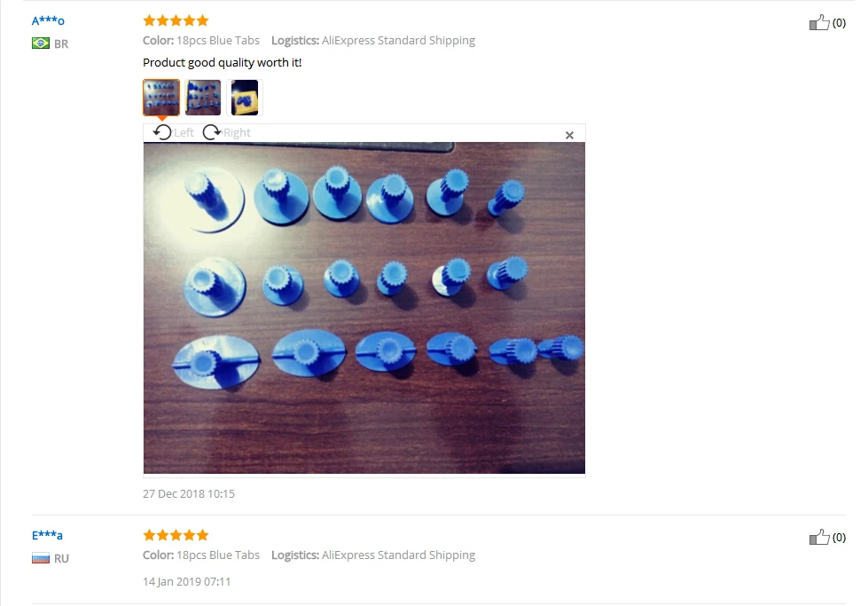Open the second review photo thumbnail

203,98
